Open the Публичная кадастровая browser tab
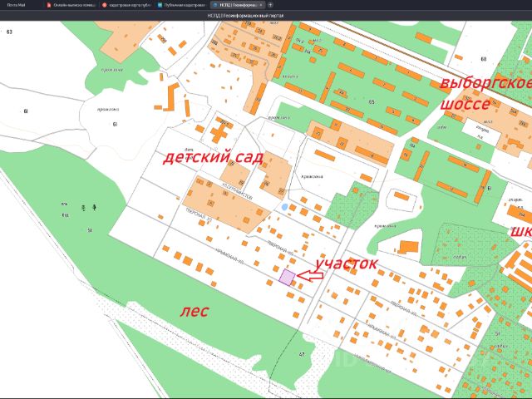Viewport: 532px width, 399px height. click(x=181, y=5)
